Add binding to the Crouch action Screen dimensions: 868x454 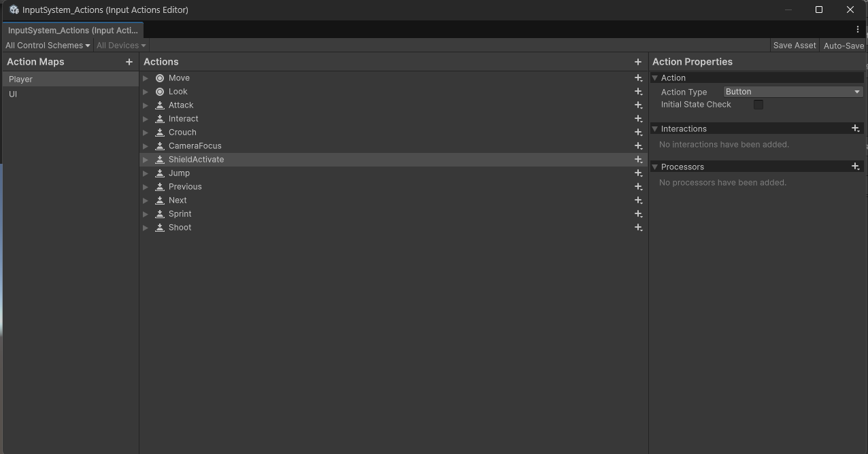(638, 133)
